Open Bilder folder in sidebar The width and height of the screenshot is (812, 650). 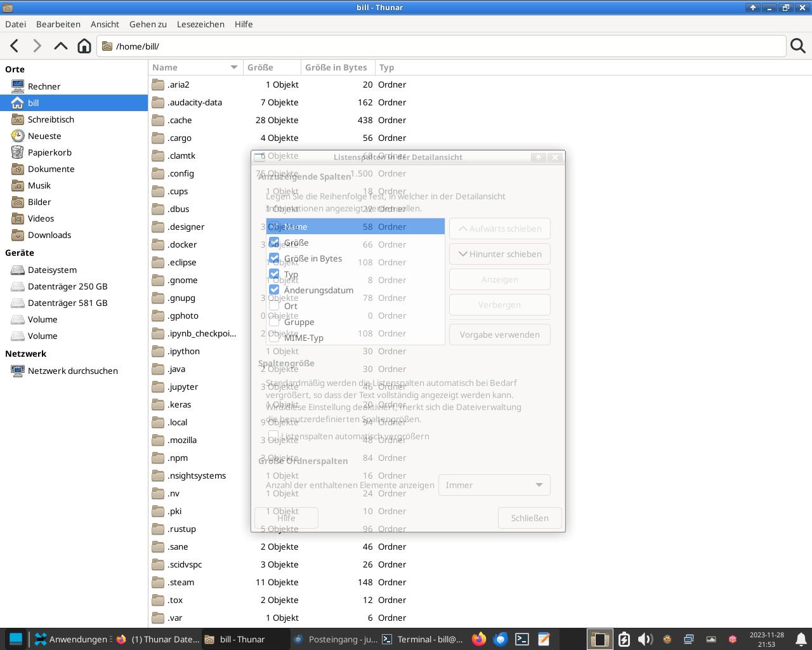coord(74,202)
